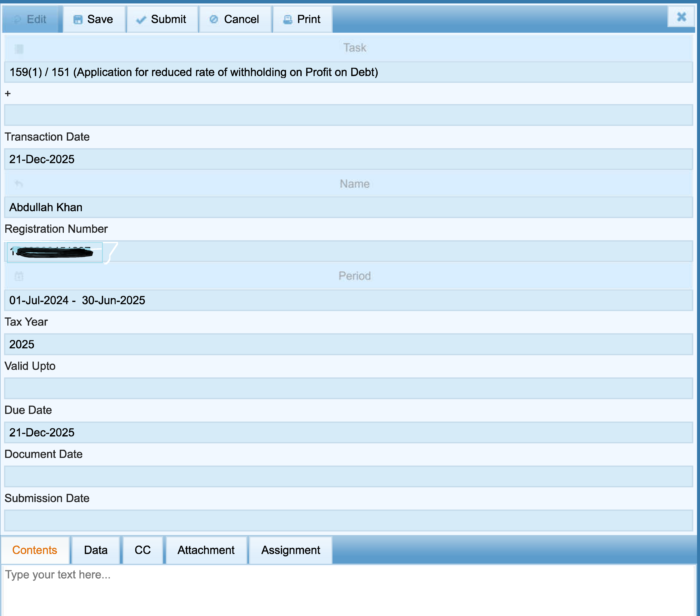Viewport: 700px width, 616px height.
Task: Click into the Submission Date field
Action: click(x=348, y=520)
